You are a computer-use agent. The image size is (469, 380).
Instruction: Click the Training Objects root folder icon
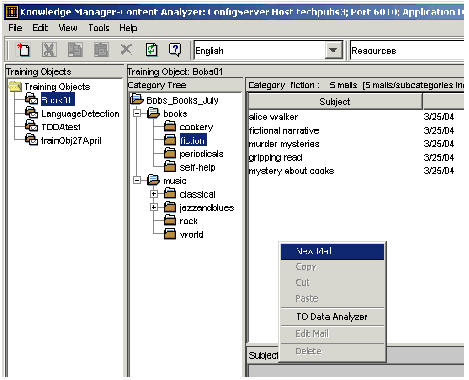[x=15, y=86]
